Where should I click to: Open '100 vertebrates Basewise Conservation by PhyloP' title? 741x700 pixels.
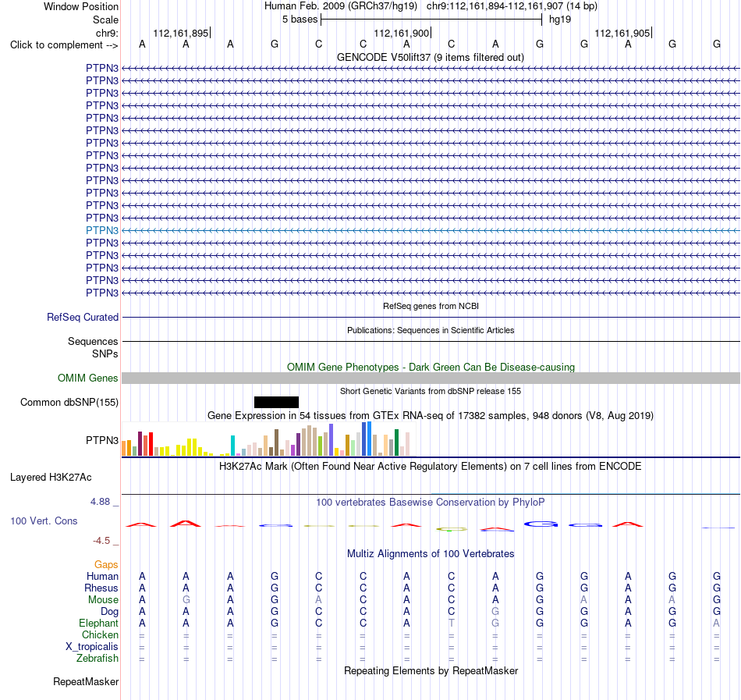tap(430, 503)
